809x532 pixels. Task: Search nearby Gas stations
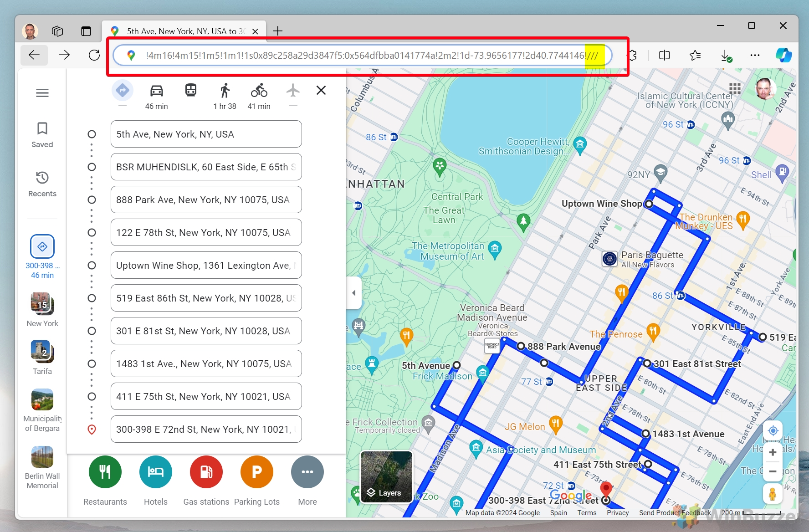(x=206, y=472)
